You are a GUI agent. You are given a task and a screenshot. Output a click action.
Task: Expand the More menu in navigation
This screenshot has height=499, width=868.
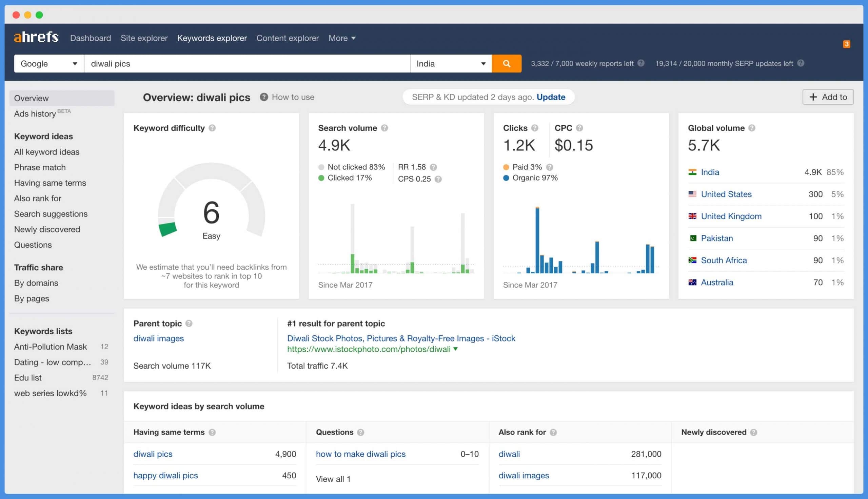[341, 38]
